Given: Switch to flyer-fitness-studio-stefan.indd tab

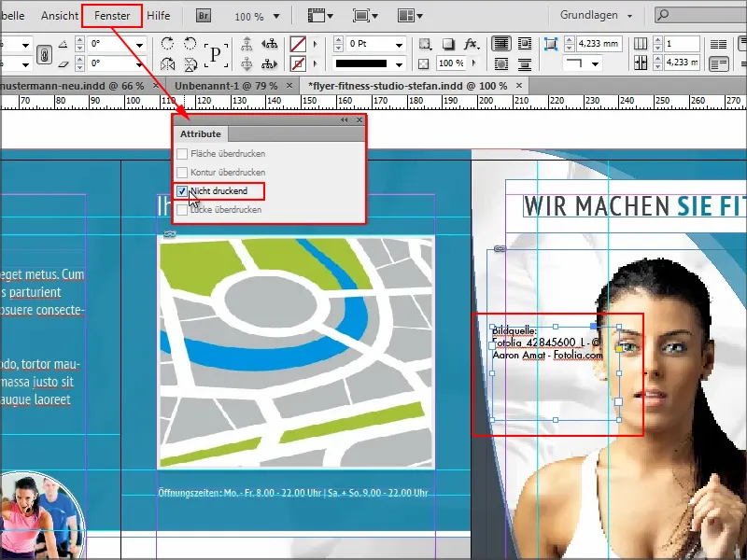Looking at the screenshot, I should (x=407, y=86).
